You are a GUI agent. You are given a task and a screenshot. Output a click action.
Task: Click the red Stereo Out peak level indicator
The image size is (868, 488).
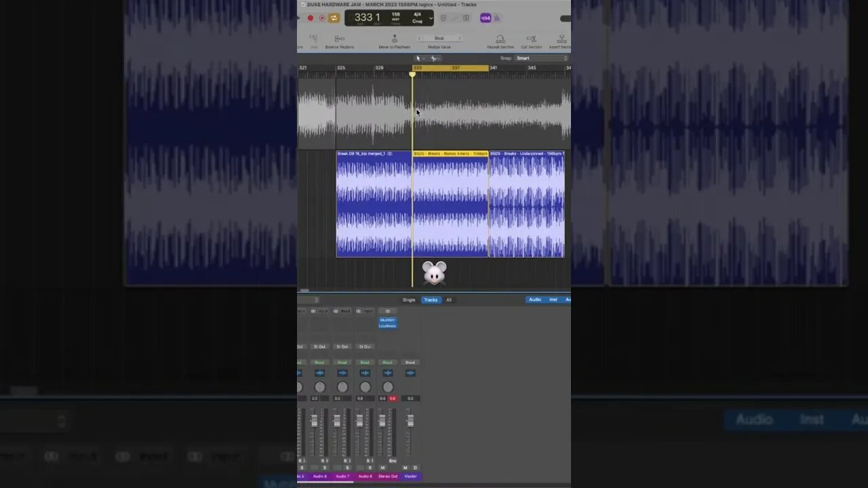(392, 399)
